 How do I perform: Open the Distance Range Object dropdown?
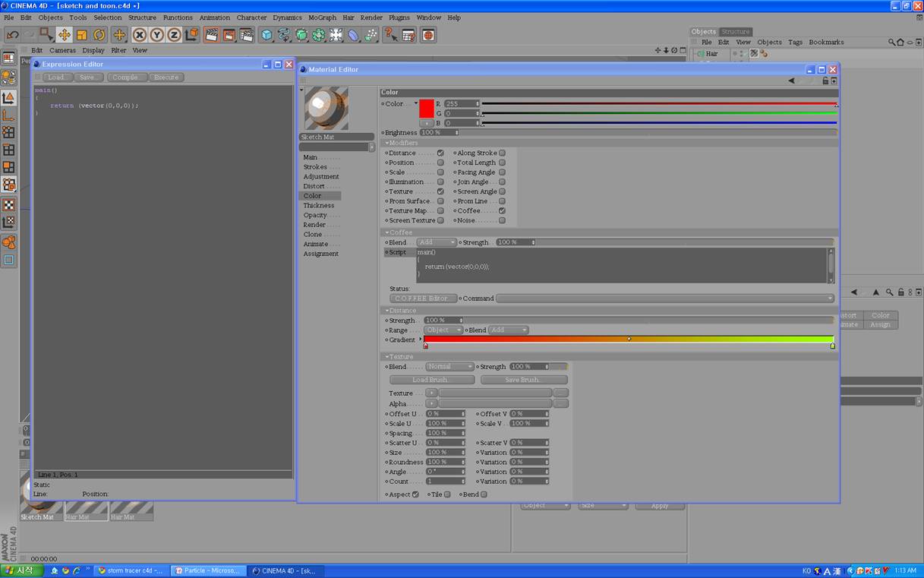tap(443, 330)
